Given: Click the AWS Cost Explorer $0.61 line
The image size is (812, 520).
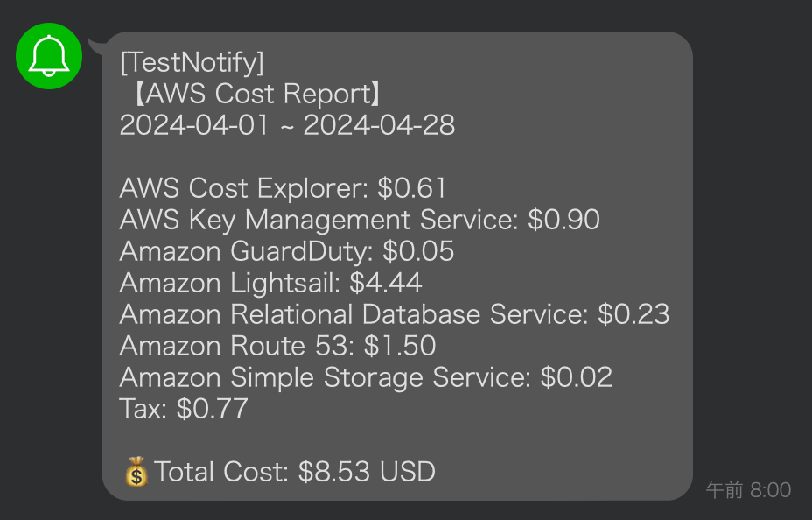Looking at the screenshot, I should click(283, 188).
